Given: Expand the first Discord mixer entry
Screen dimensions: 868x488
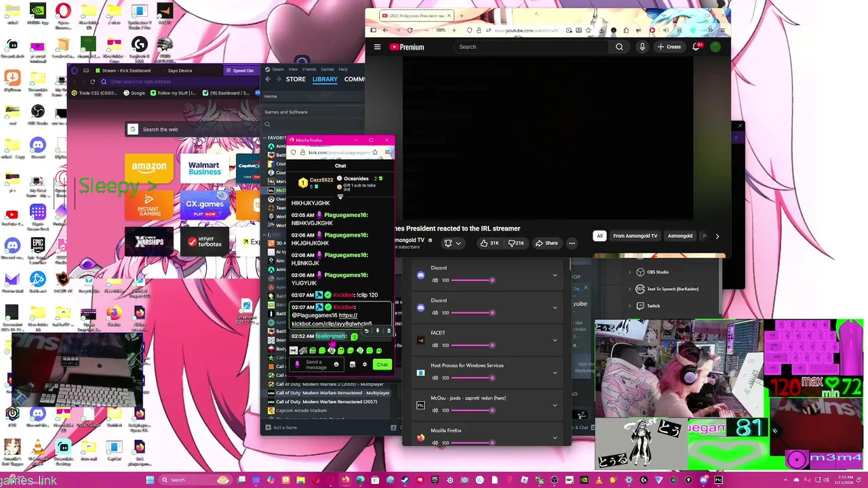Looking at the screenshot, I should click(555, 275).
